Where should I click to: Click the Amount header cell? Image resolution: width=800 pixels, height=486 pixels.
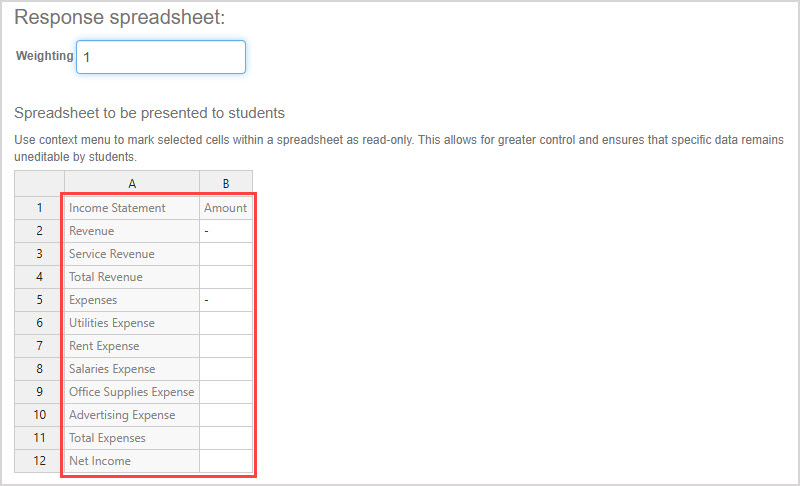pos(226,208)
